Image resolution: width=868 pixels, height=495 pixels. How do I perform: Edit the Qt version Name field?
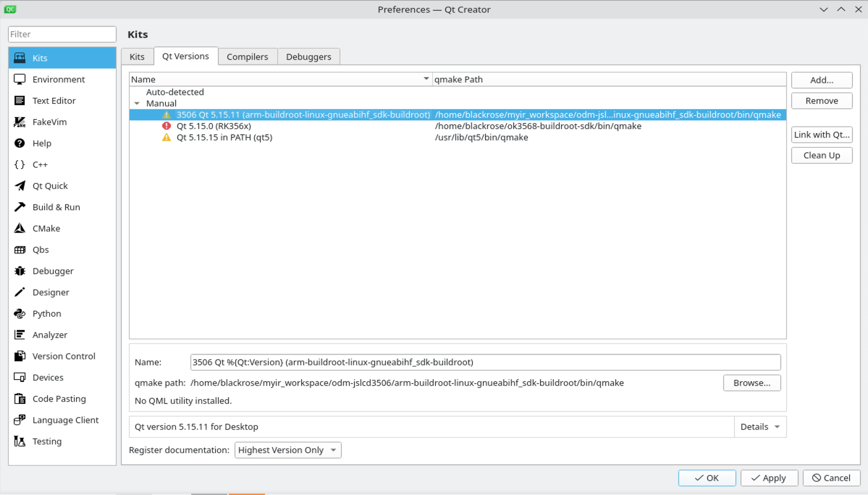[x=485, y=362]
